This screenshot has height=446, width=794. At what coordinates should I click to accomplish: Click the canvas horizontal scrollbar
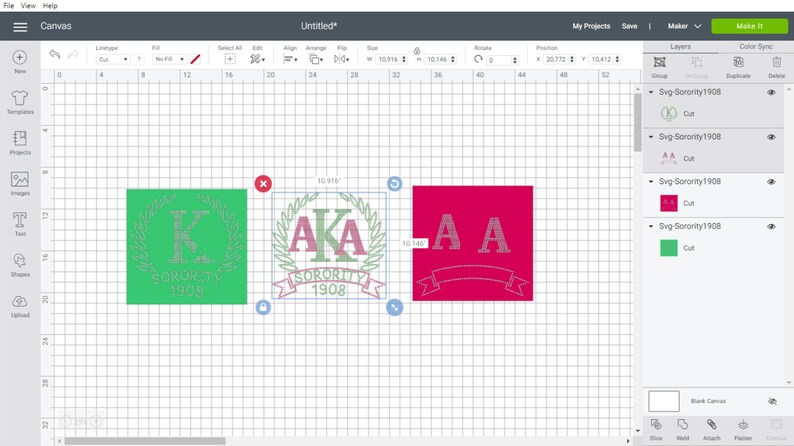[x=145, y=441]
